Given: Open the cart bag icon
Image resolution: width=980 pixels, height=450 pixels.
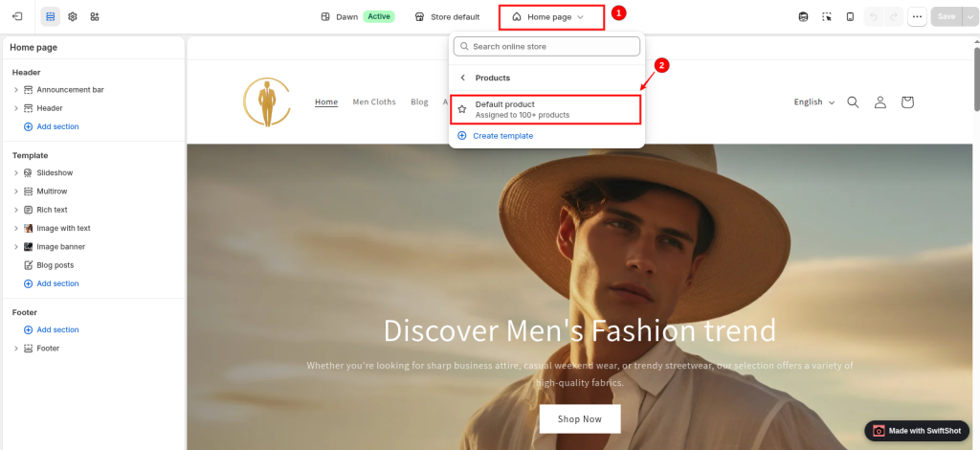Looking at the screenshot, I should click(x=907, y=101).
